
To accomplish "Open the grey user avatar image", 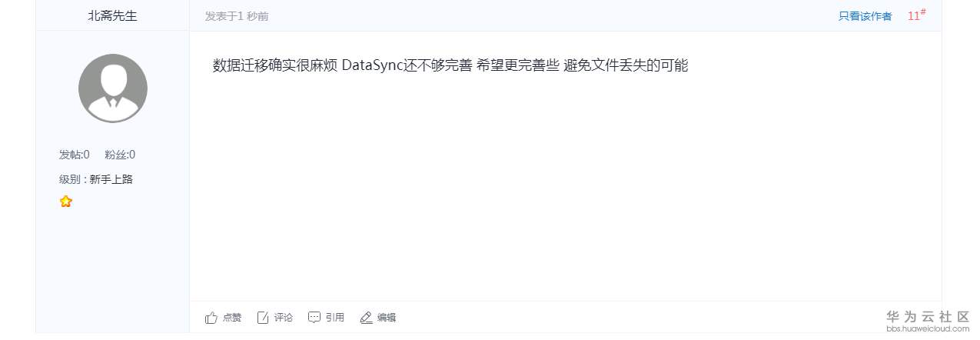I will tap(113, 88).
